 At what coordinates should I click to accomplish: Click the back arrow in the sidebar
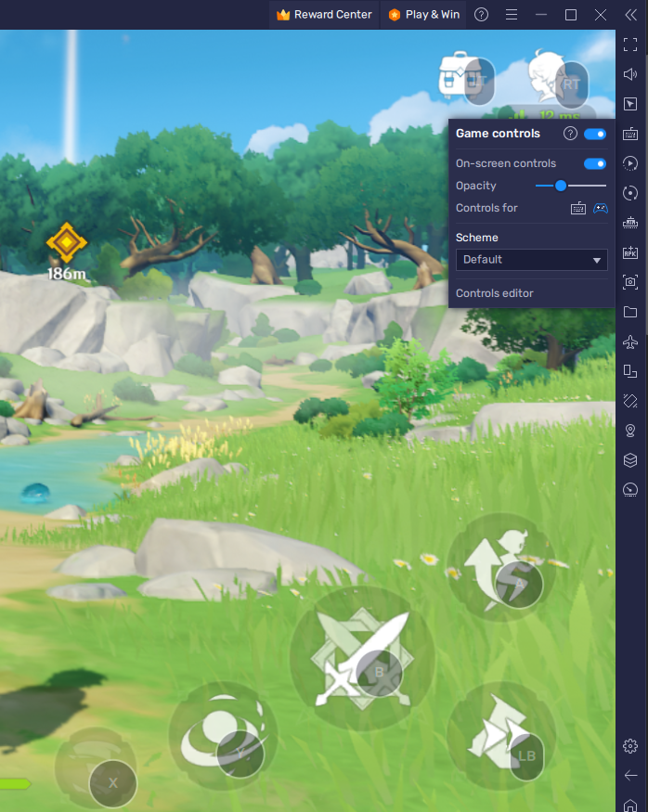click(630, 775)
